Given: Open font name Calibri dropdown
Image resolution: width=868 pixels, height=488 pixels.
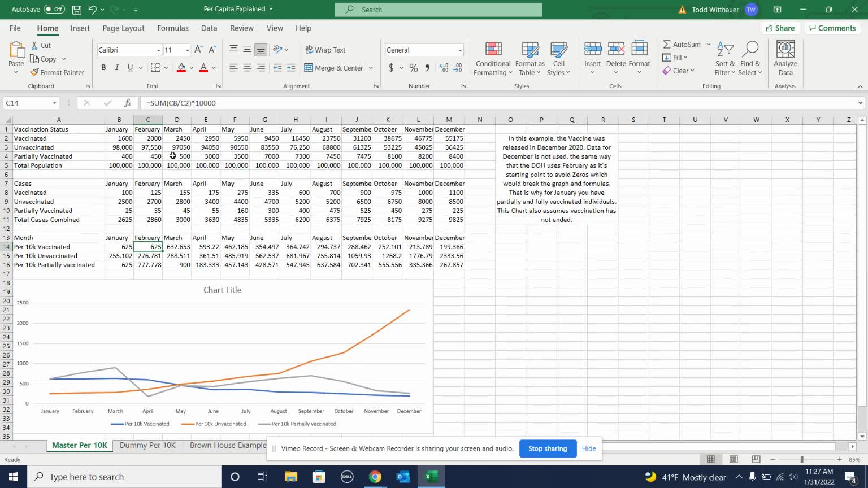Looking at the screenshot, I should point(158,50).
